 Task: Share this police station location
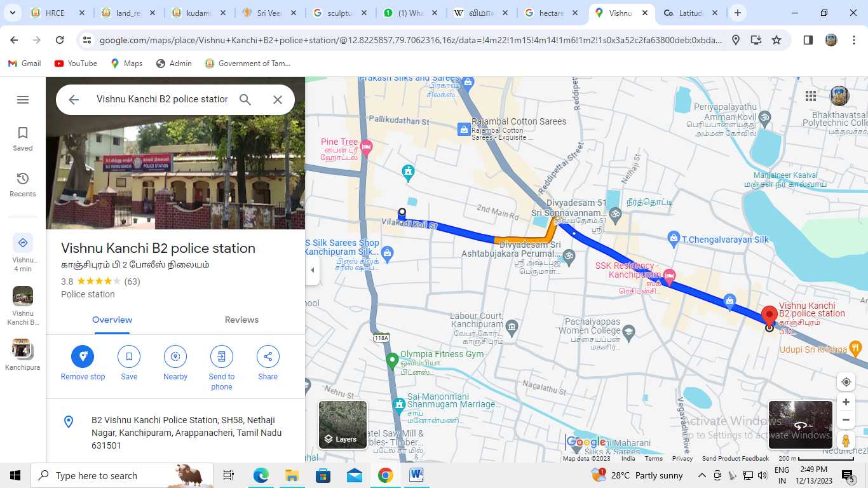pyautogui.click(x=268, y=356)
